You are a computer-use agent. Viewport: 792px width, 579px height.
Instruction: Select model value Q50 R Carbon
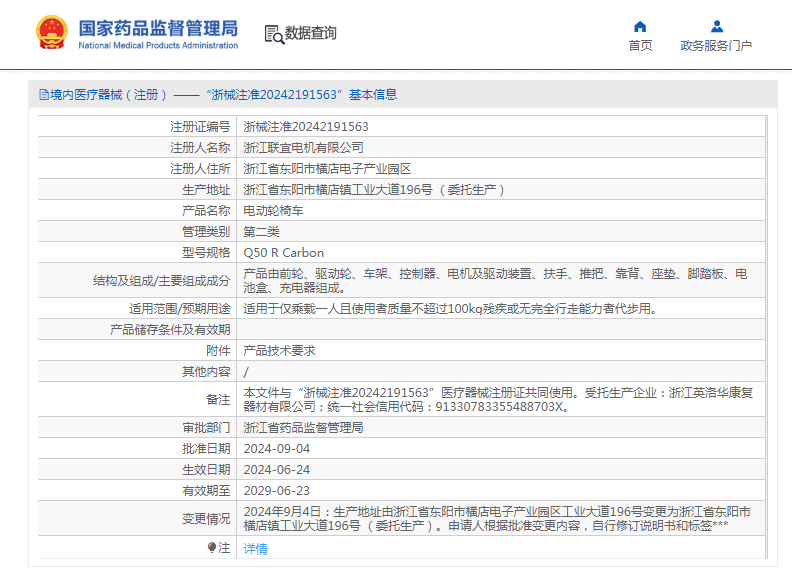pyautogui.click(x=284, y=253)
